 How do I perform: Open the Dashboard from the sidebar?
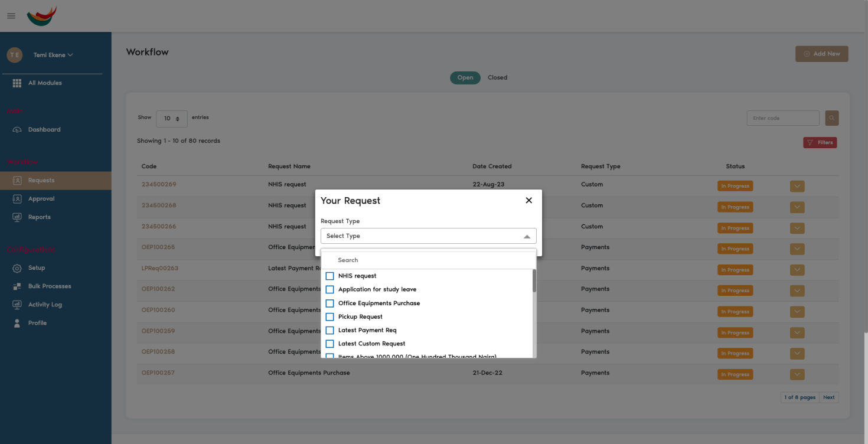(x=44, y=129)
